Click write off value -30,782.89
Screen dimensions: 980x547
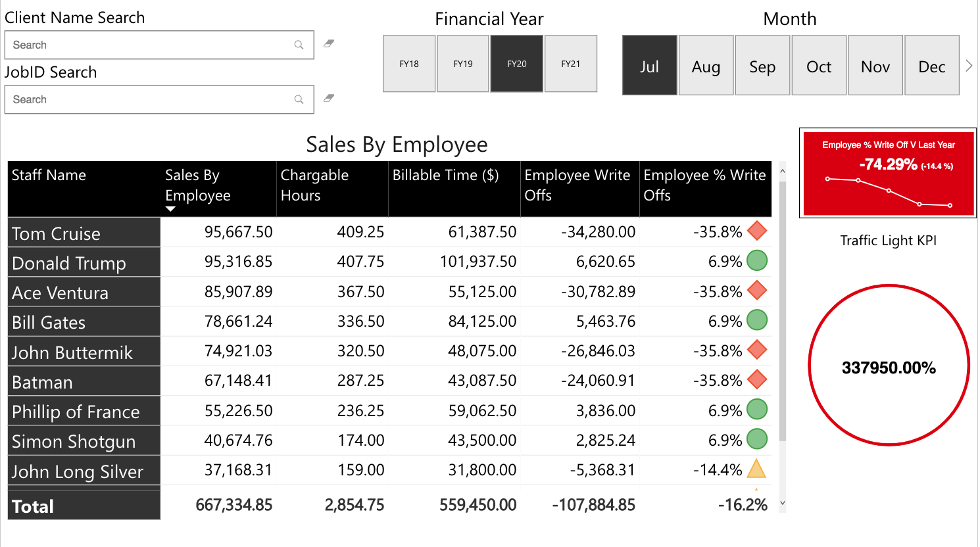click(598, 291)
